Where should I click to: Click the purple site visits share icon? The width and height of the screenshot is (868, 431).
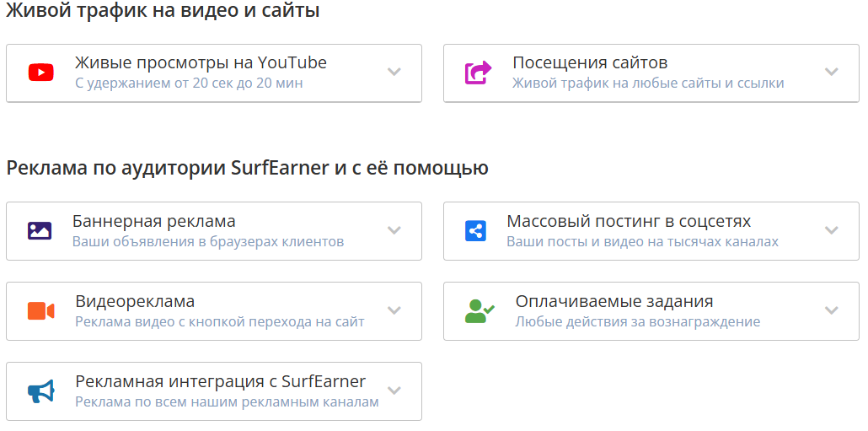pyautogui.click(x=478, y=73)
